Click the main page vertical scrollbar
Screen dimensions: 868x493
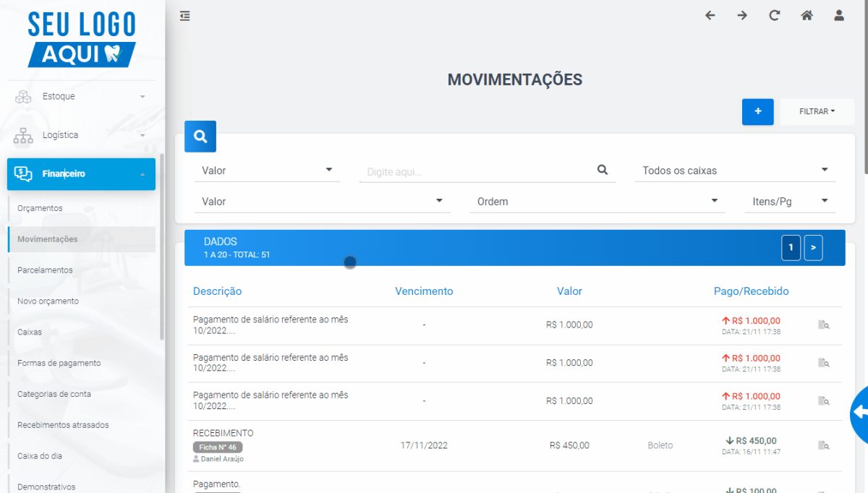click(865, 87)
